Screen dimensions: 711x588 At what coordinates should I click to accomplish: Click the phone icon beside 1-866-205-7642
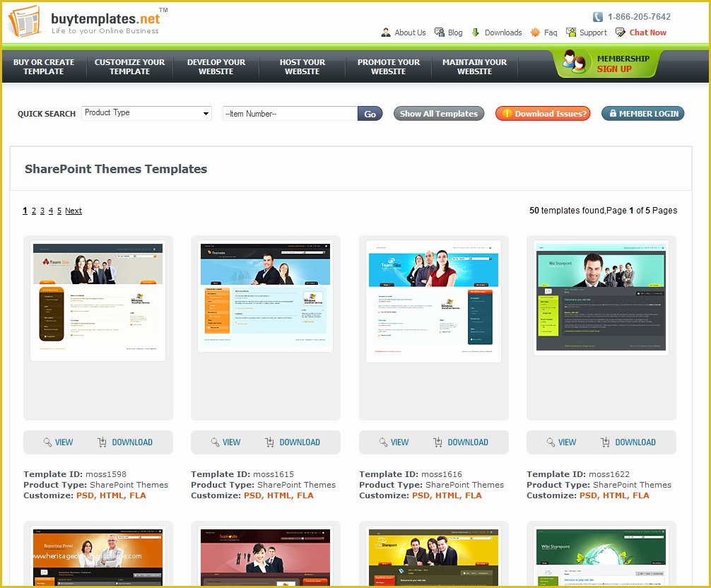(x=598, y=17)
